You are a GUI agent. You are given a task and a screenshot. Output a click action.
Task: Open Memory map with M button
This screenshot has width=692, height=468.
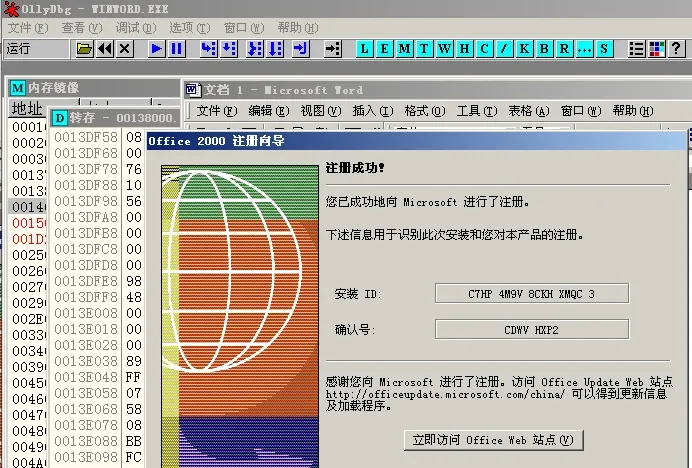(x=404, y=49)
